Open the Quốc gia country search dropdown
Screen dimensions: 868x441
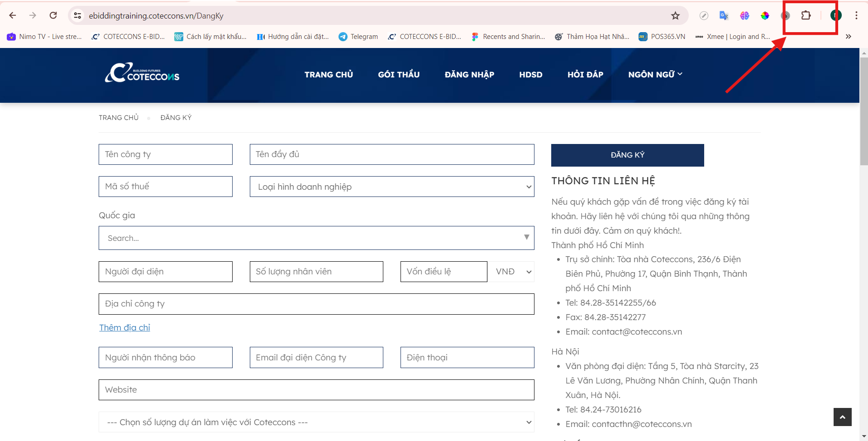click(316, 238)
